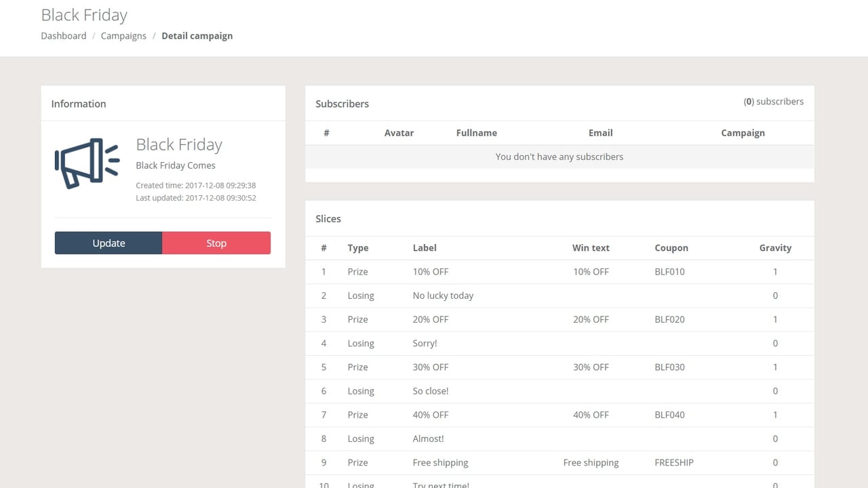Click the Campaign column header

[743, 133]
